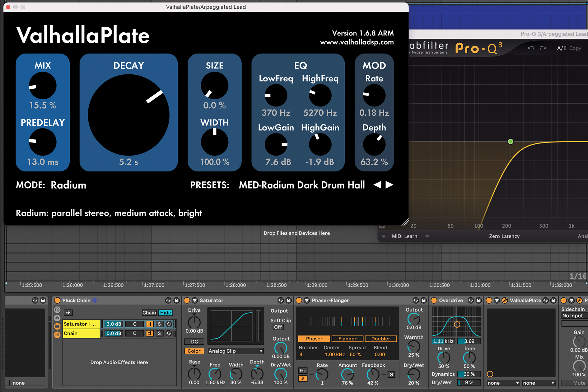Click Phaser-Flanger save preset disk icon
This screenshot has height=392, width=588.
423,300
